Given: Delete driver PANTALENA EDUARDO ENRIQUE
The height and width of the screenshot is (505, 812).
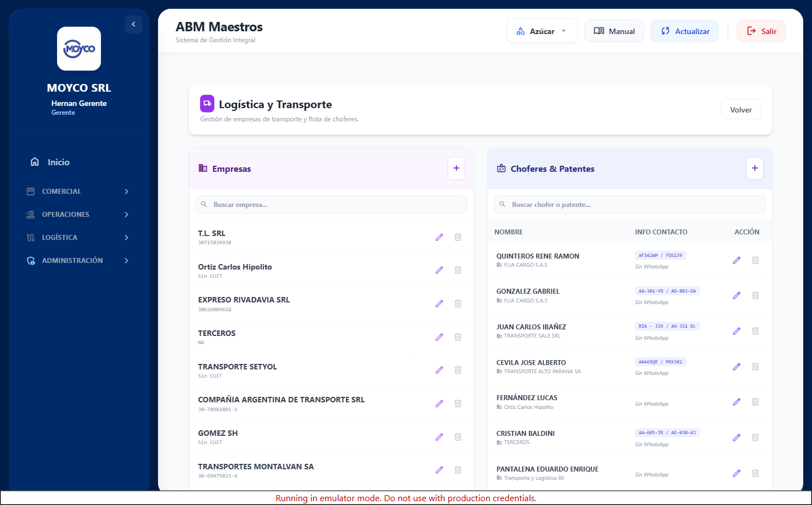Looking at the screenshot, I should pos(755,473).
